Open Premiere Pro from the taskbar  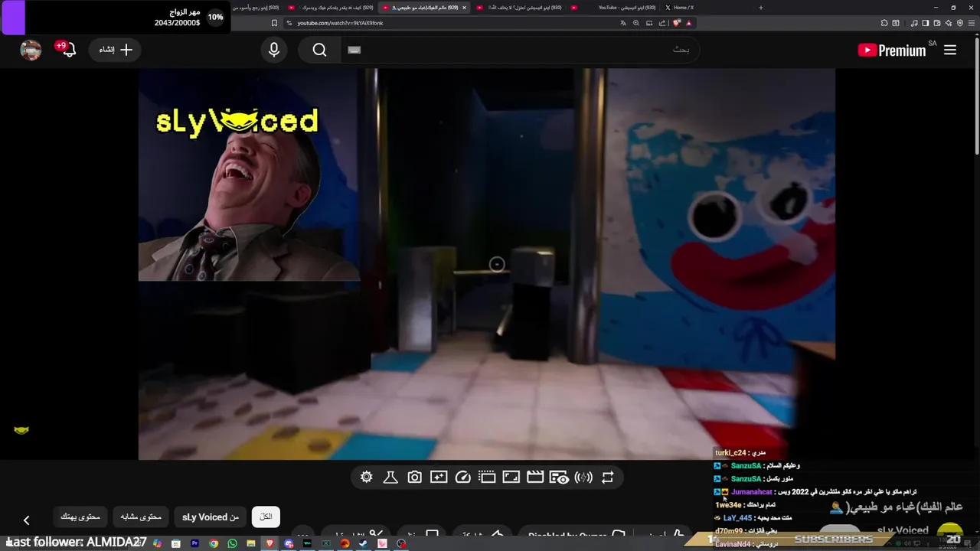194,543
